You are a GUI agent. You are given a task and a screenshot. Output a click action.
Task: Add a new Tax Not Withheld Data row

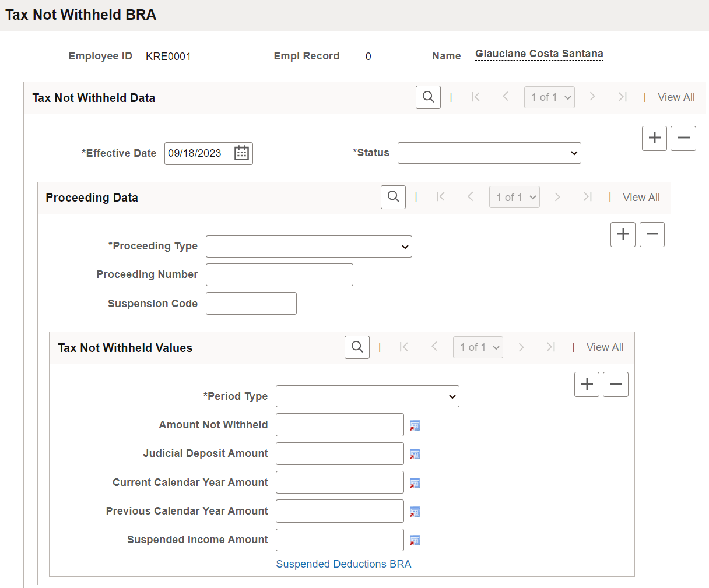654,138
